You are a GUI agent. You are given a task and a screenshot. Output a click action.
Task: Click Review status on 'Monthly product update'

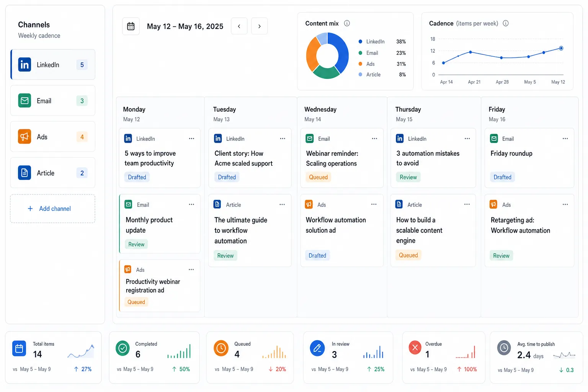(136, 244)
